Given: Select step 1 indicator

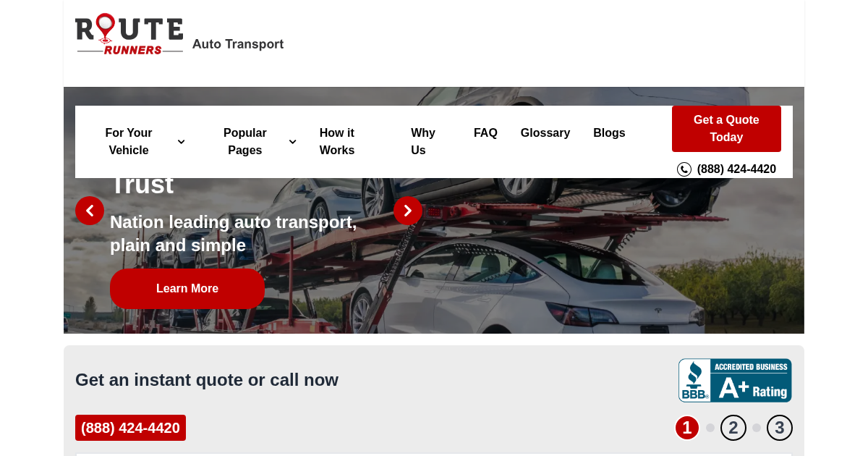Looking at the screenshot, I should click(686, 427).
